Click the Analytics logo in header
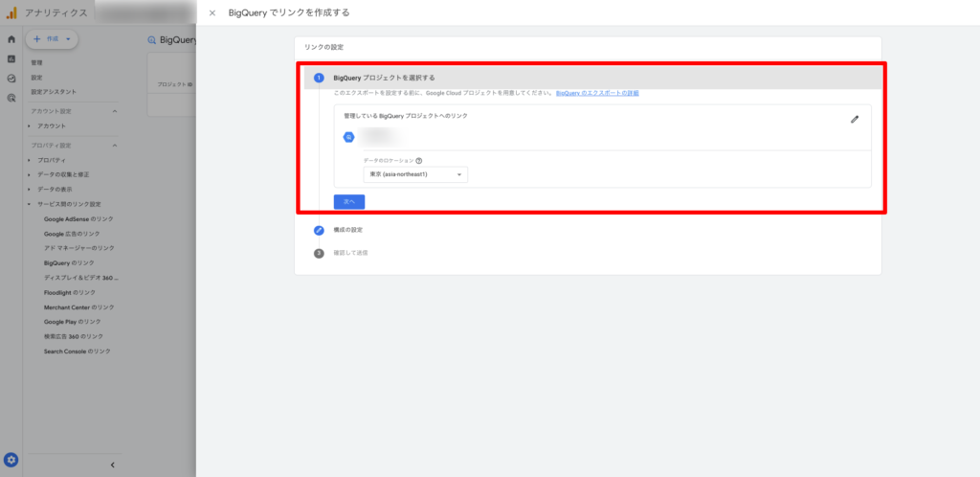Screen dimensions: 980x477 point(11,13)
